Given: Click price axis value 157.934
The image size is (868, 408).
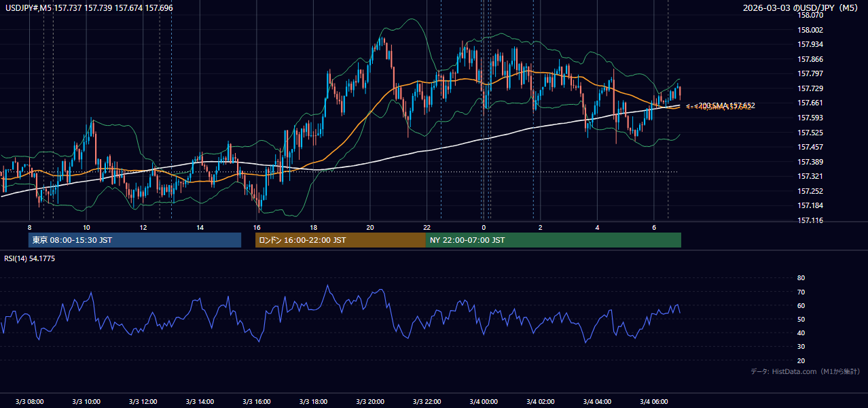Looking at the screenshot, I should [x=810, y=44].
